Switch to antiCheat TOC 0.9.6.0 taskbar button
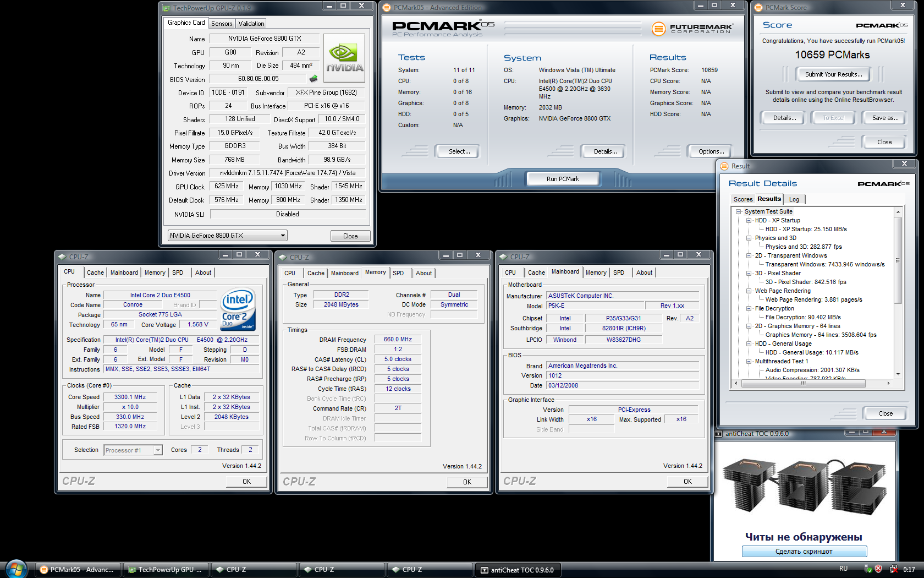This screenshot has width=924, height=578. tap(518, 570)
